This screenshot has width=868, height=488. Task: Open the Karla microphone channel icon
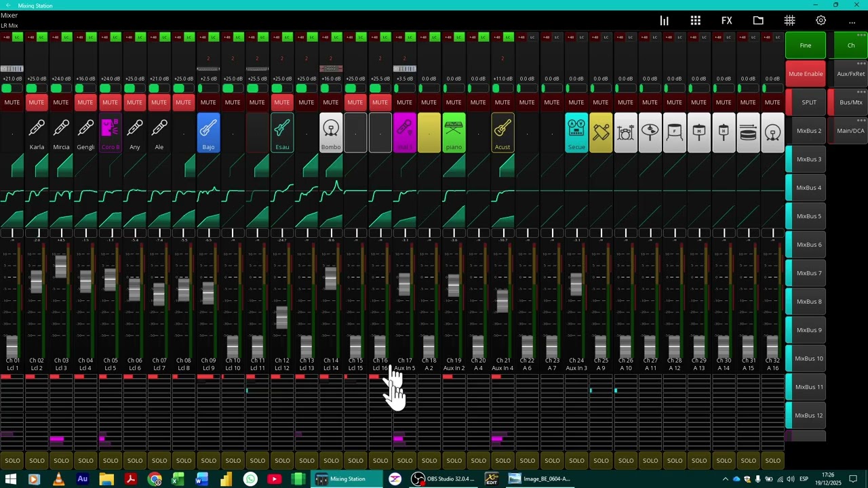click(37, 133)
